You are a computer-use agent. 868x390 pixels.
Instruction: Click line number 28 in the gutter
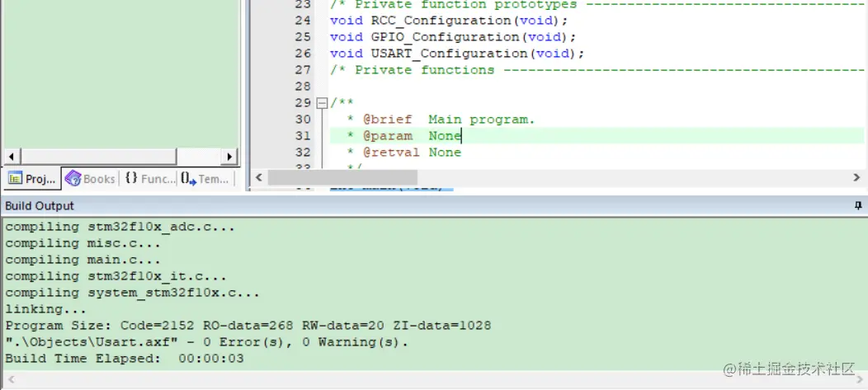(303, 87)
